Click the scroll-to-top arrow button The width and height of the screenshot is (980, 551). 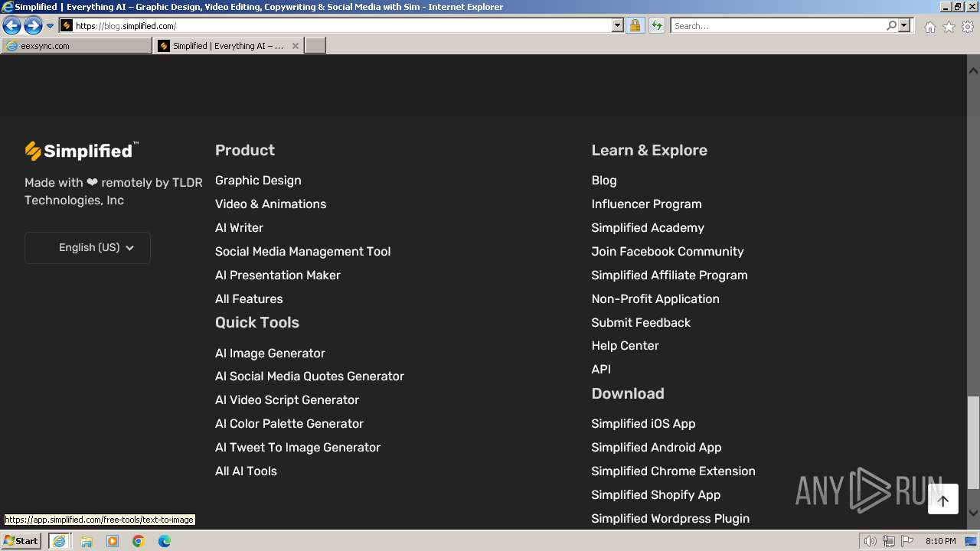click(x=943, y=500)
